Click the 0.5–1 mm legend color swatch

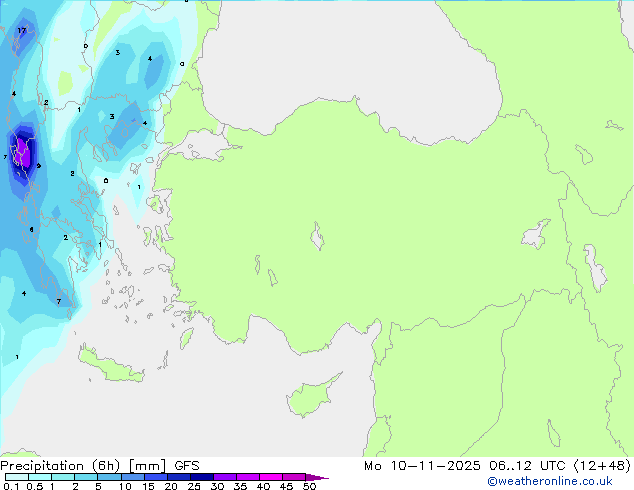(x=40, y=477)
